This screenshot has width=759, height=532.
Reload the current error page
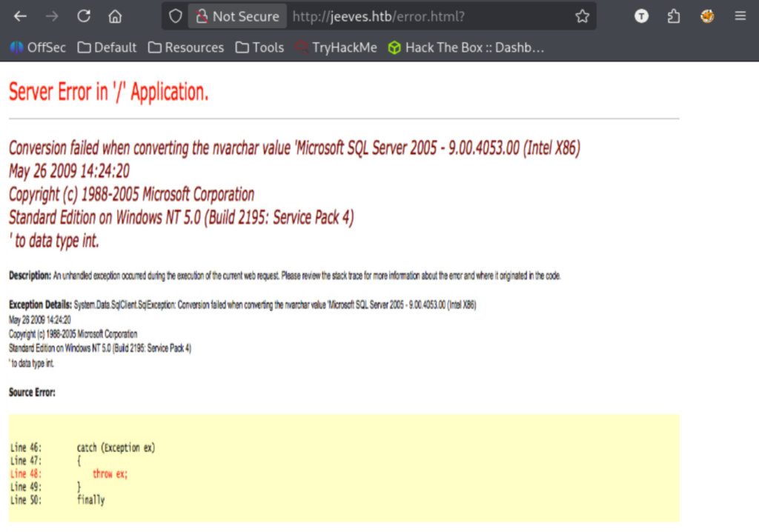pos(84,16)
